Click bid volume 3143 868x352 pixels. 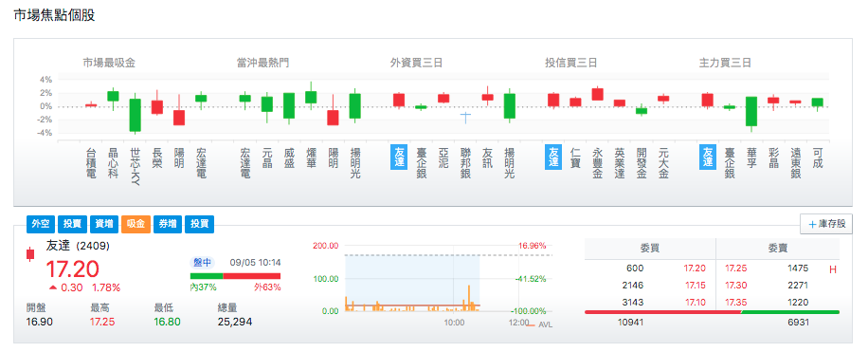(634, 303)
